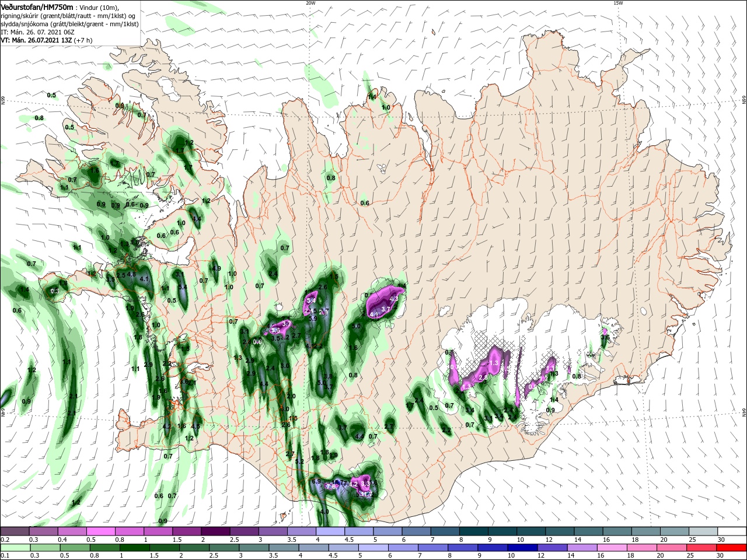Click the 5.2 rainfall value on the map

300,461
